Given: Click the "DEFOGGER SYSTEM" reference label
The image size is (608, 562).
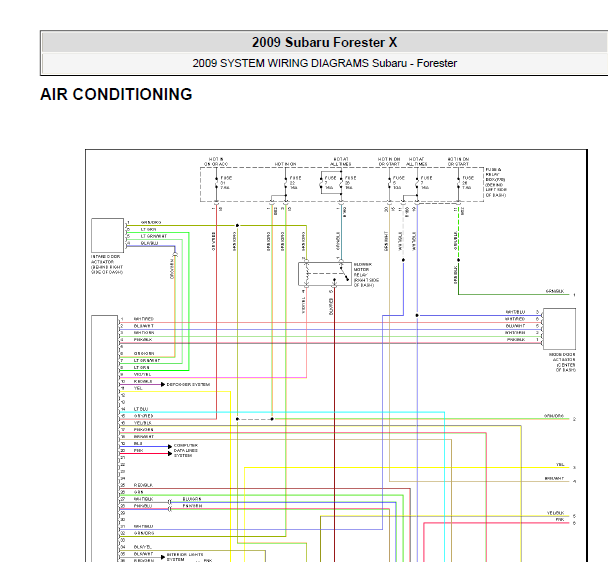Looking at the screenshot, I should [x=188, y=384].
